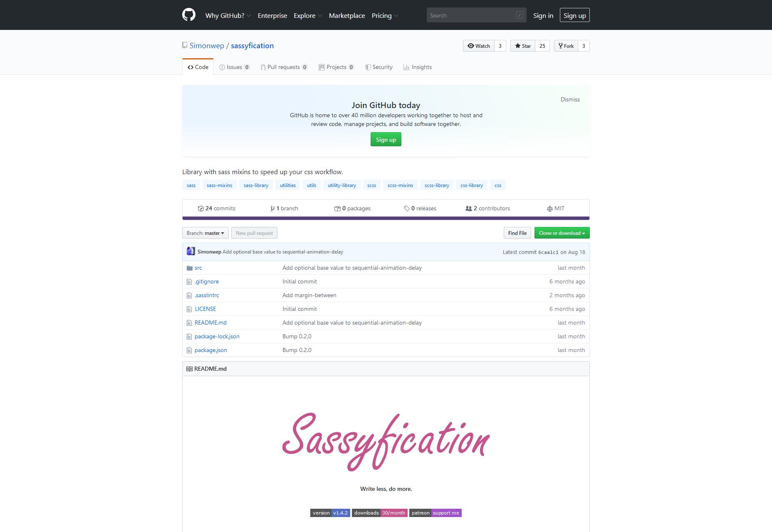
Task: Open the Simonwep owner link
Action: (207, 46)
